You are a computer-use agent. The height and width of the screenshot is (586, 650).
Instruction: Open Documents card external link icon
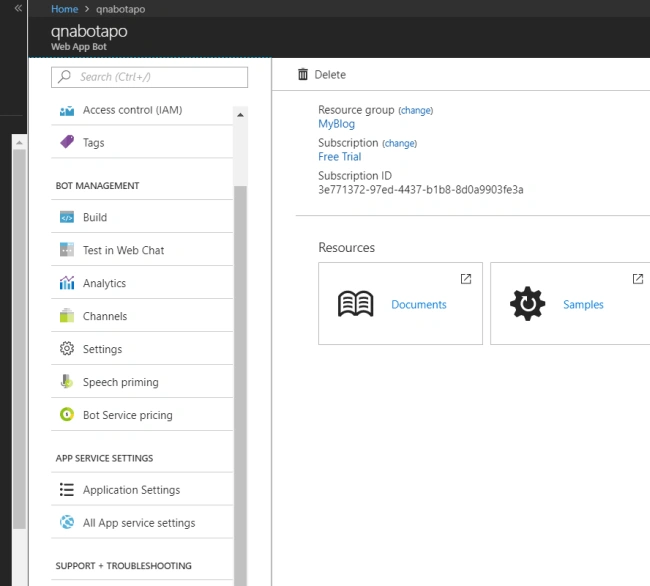point(466,279)
